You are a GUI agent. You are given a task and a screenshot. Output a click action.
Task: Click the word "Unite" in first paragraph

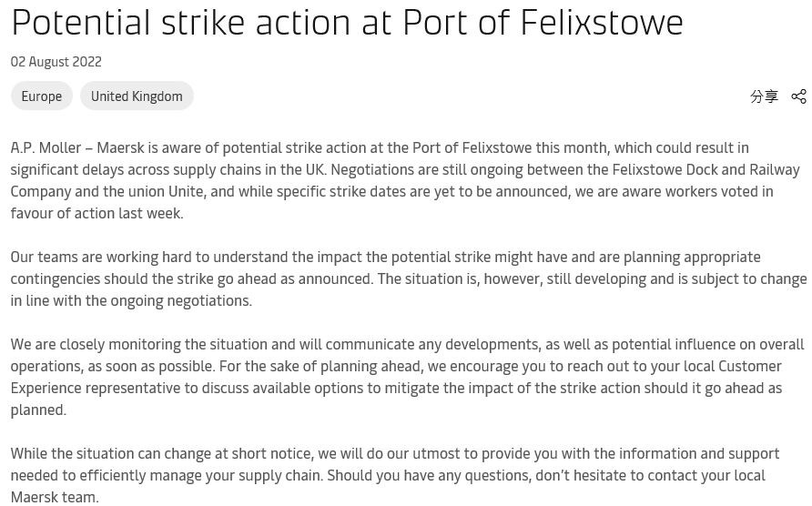[186, 191]
